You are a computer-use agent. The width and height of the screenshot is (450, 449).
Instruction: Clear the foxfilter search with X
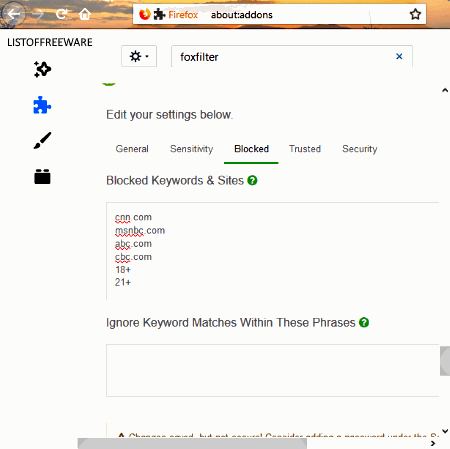[399, 56]
